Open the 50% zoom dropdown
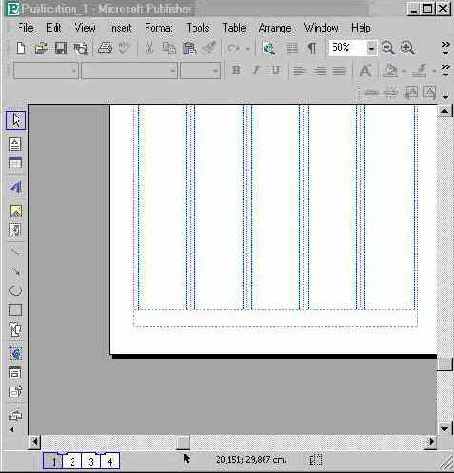The height and width of the screenshot is (473, 454). pos(371,48)
